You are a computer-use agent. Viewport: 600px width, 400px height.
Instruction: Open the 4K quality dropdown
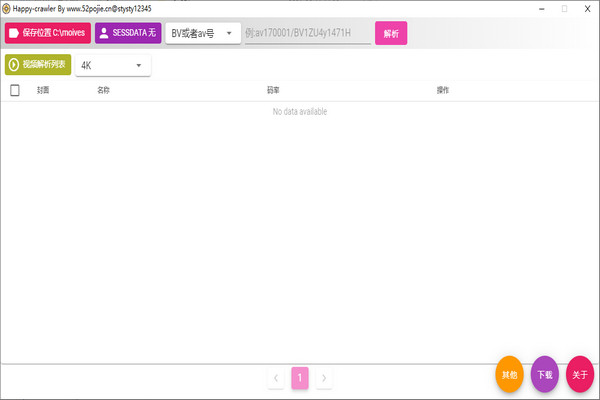(112, 66)
